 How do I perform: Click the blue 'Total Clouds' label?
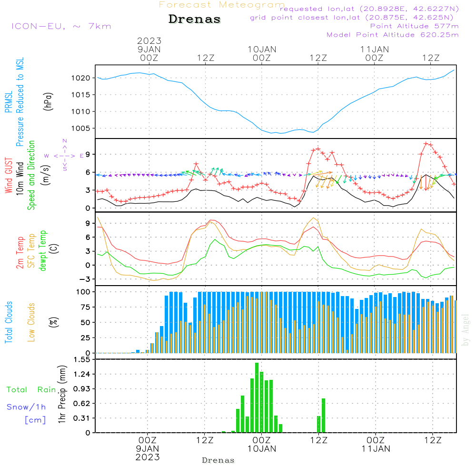[x=9, y=322]
